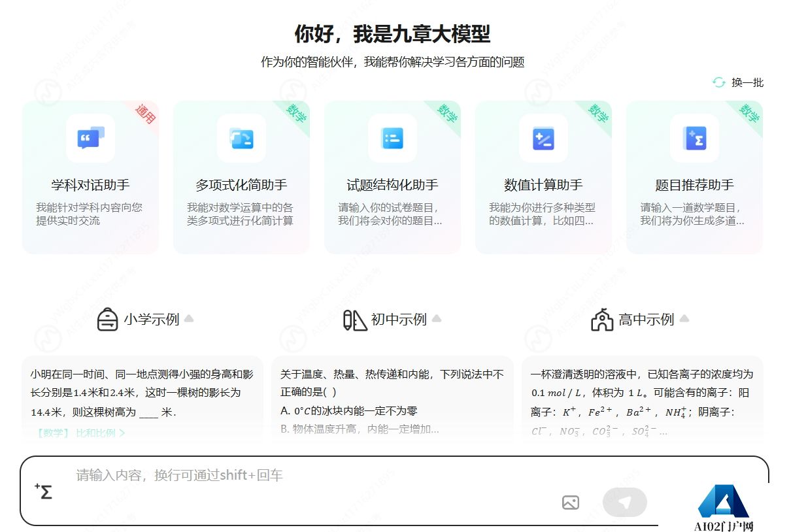The width and height of the screenshot is (789, 532).
Task: Click the description 请输入一道数学题目
Action: coord(692,214)
